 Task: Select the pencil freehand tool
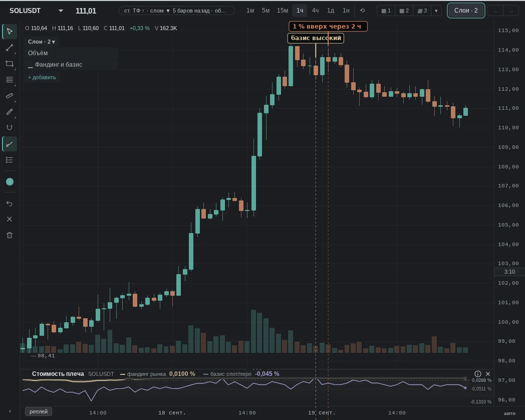click(10, 112)
